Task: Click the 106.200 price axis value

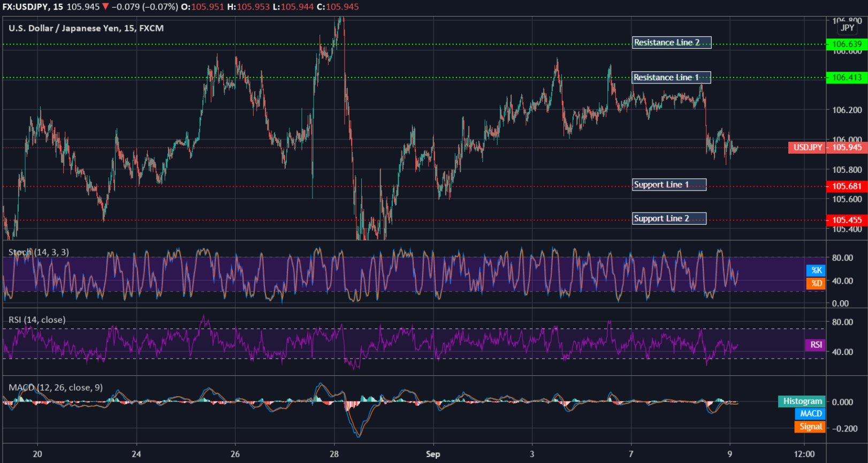Action: pos(847,110)
